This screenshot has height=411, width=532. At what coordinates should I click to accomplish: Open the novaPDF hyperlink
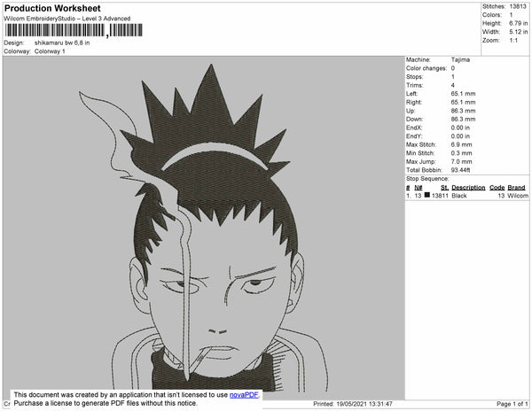(x=244, y=395)
